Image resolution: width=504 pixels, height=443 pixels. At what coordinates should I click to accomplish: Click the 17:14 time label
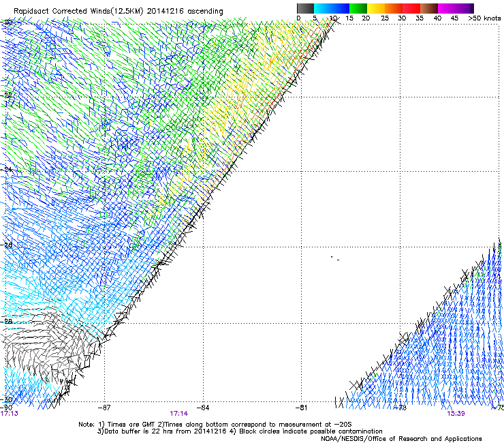(178, 414)
